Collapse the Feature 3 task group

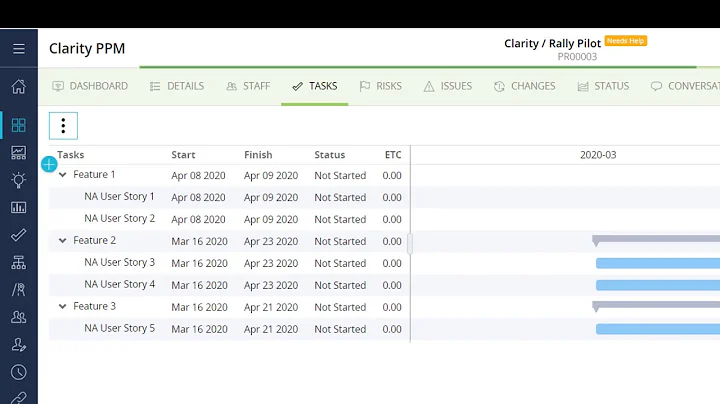click(x=63, y=306)
